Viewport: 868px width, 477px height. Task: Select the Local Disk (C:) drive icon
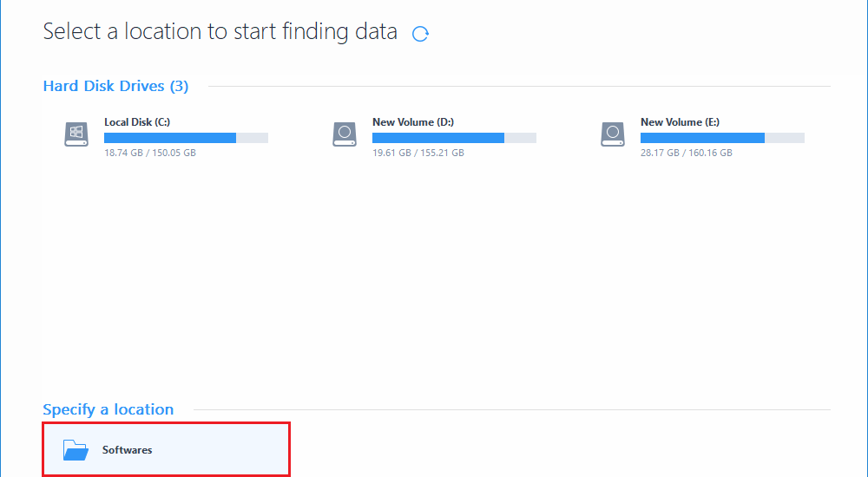point(76,134)
